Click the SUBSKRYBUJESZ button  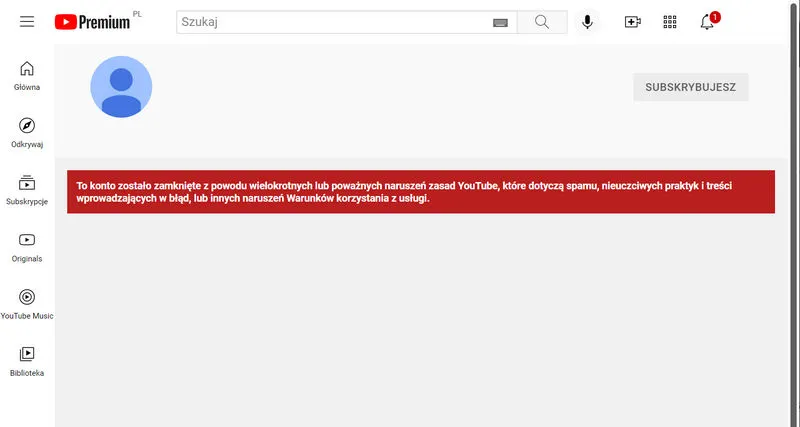tap(690, 87)
